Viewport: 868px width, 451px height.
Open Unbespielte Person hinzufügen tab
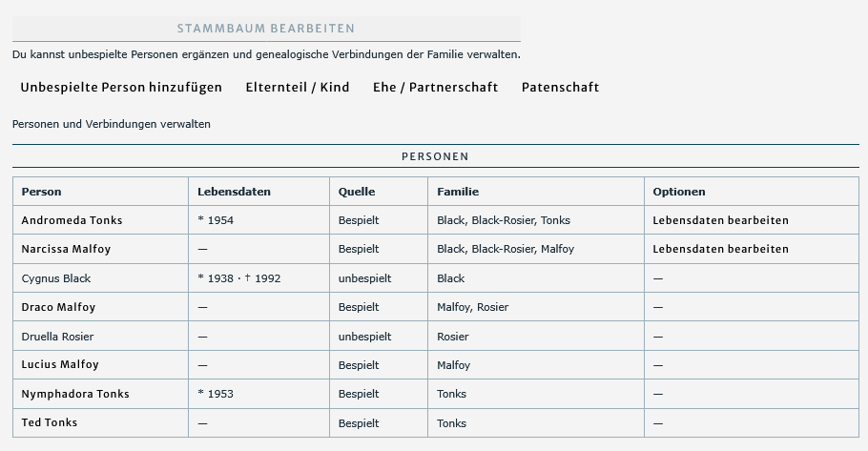click(121, 88)
